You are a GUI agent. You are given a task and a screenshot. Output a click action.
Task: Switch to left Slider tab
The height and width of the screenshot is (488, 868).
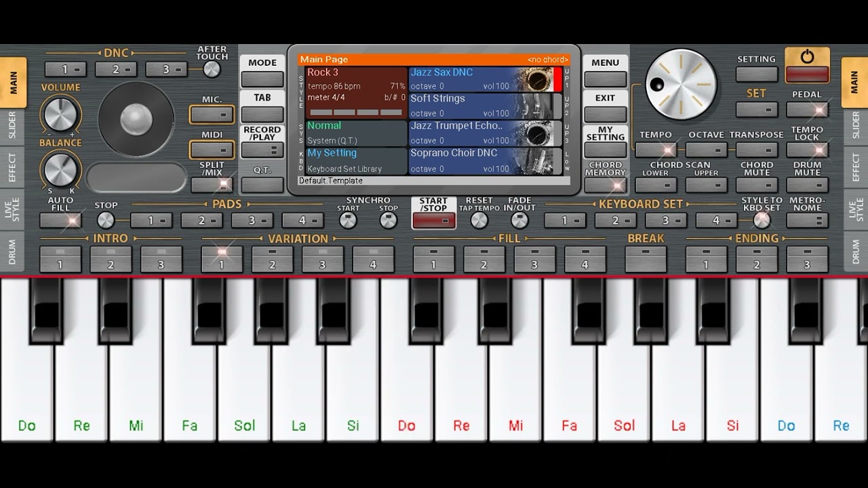coord(13,125)
